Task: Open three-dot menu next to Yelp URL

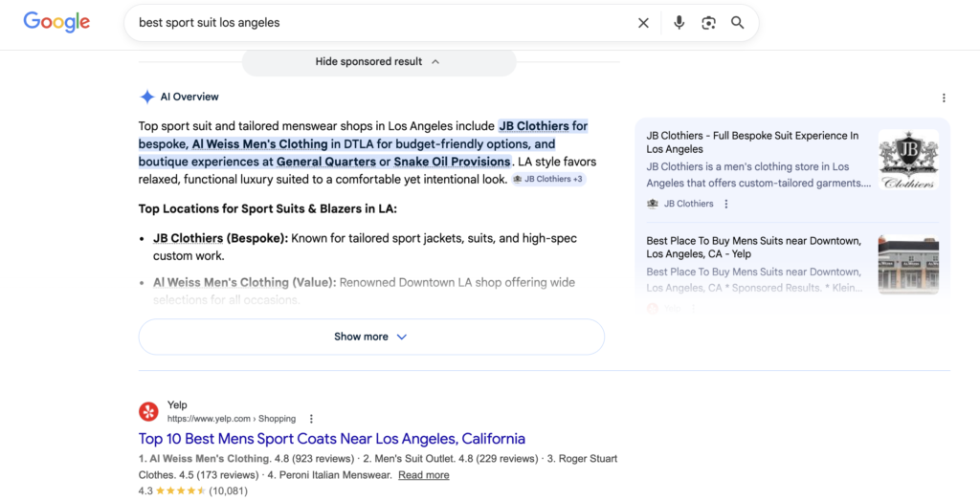Action: (311, 419)
